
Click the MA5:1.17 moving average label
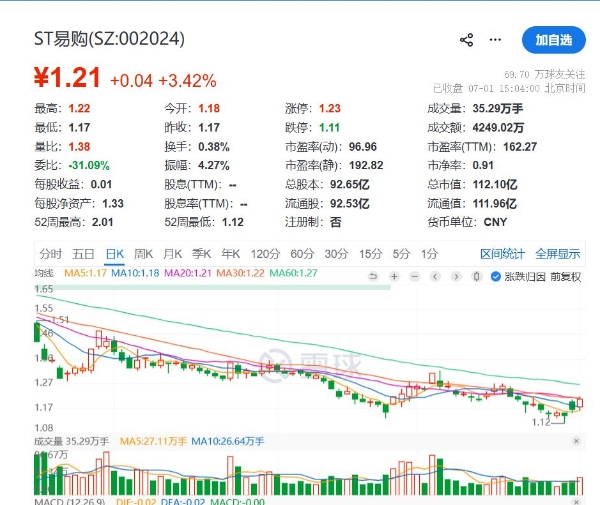(85, 273)
